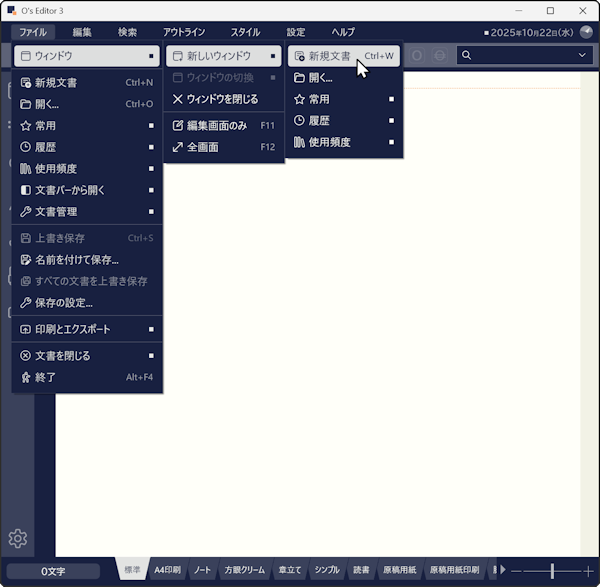The image size is (600, 587).
Task: Open the スタイル menu in menu bar
Action: click(244, 32)
